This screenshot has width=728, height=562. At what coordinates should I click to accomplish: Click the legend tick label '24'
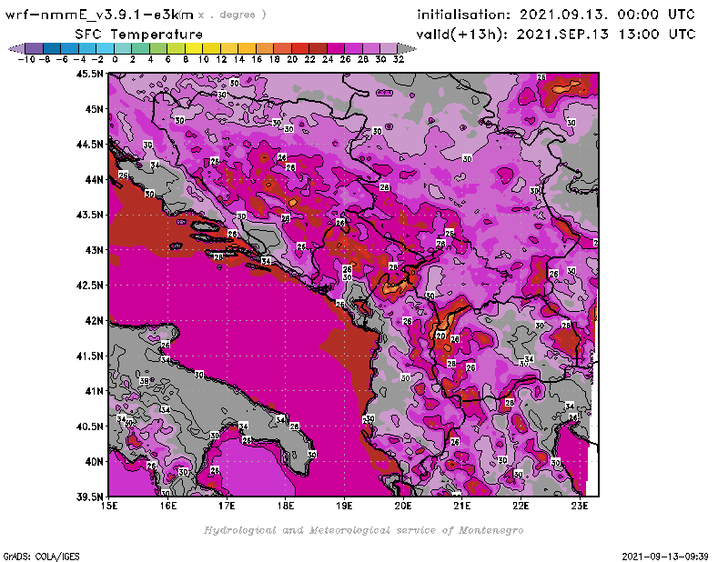click(328, 59)
